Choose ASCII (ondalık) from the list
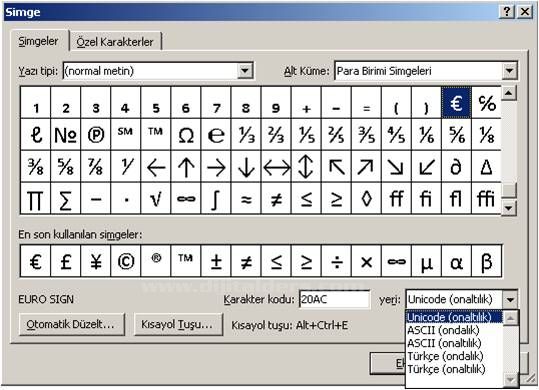The width and height of the screenshot is (539, 390). click(454, 330)
